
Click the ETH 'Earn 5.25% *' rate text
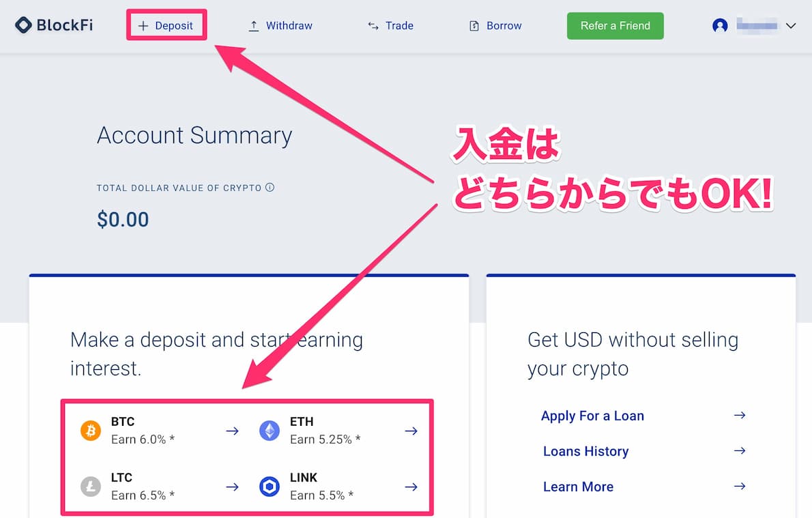click(x=325, y=440)
